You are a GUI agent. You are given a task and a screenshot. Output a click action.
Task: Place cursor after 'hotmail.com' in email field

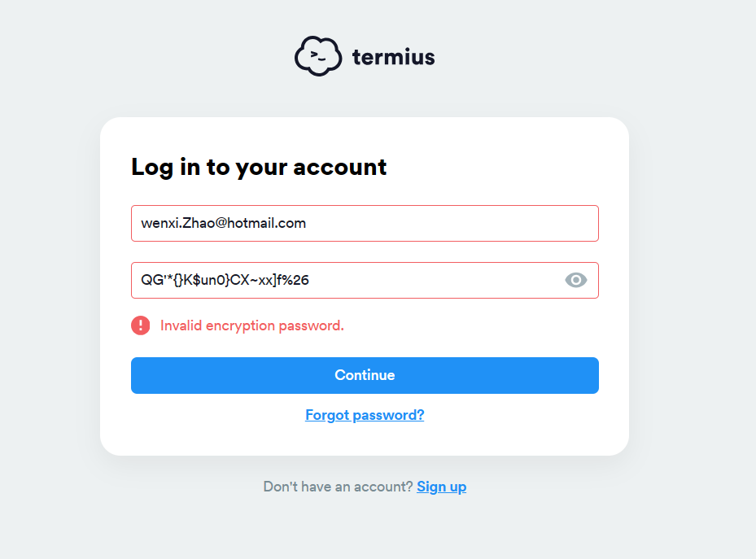(307, 223)
